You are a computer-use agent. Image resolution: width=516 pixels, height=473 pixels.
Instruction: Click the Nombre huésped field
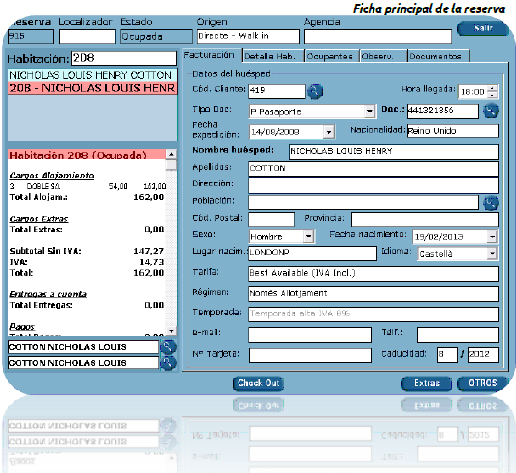pos(394,152)
